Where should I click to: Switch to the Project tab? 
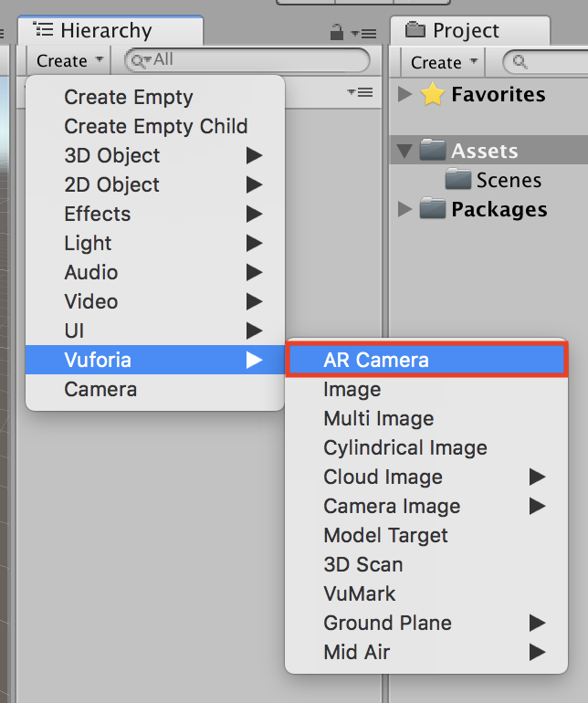point(467,30)
